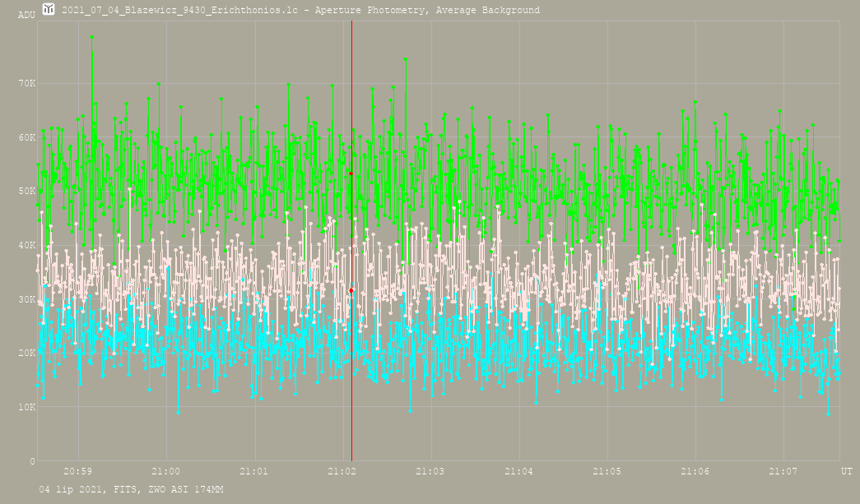Click the Tangra app icon in title

[x=49, y=9]
